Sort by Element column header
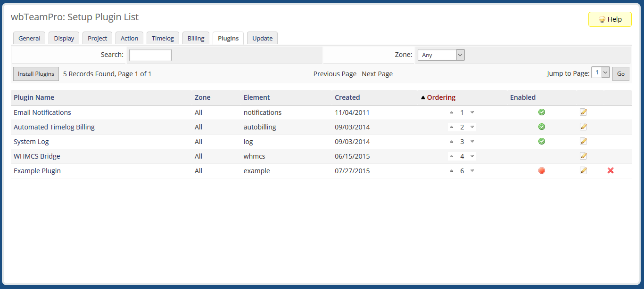644x289 pixels. [x=257, y=97]
